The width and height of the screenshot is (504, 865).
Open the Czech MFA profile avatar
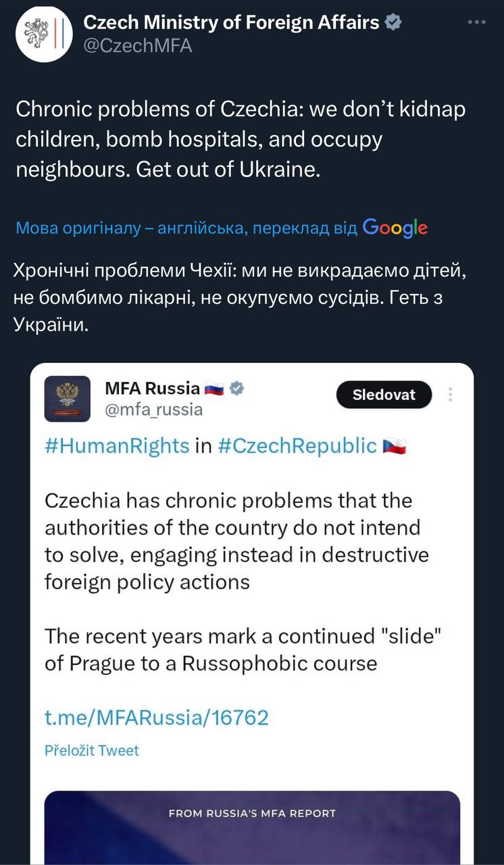[x=43, y=34]
